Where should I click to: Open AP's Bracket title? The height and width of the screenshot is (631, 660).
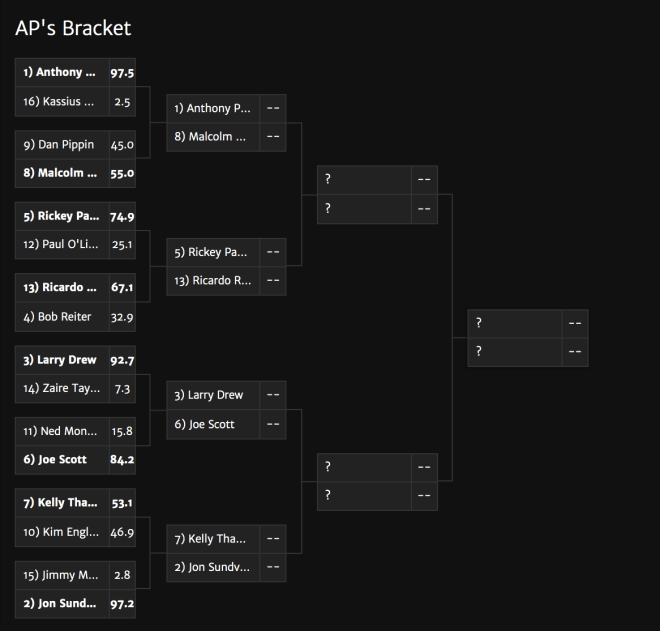tap(73, 28)
